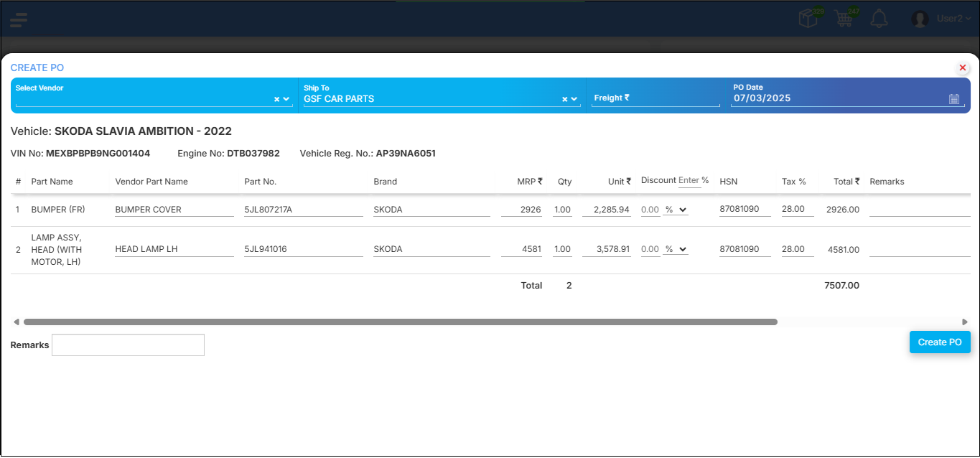The width and height of the screenshot is (980, 458).
Task: Click the CREATE PO dialog title
Action: click(x=37, y=67)
